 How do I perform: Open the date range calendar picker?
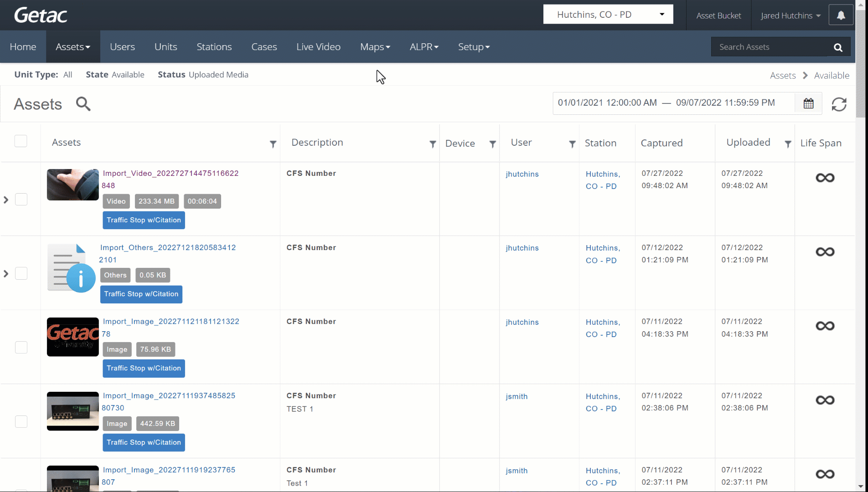[808, 103]
